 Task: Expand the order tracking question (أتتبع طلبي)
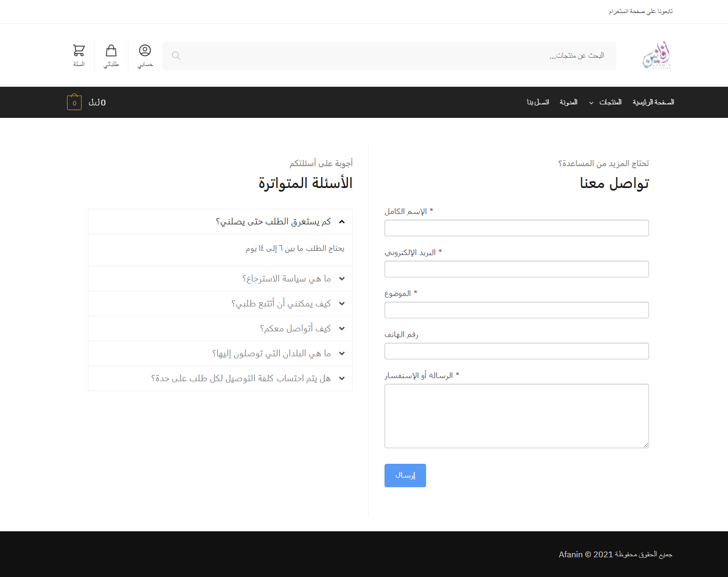click(x=281, y=304)
